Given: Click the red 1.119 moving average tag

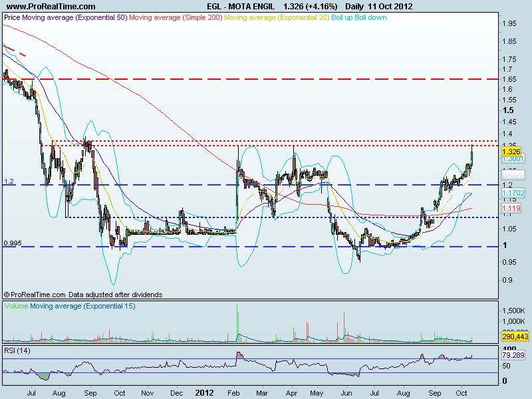Looking at the screenshot, I should pos(511,208).
